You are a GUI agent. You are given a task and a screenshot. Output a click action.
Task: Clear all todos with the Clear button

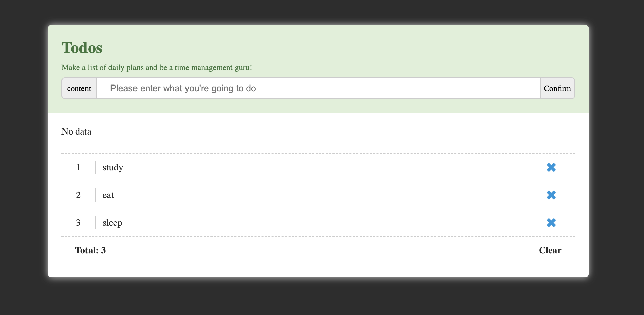[x=550, y=250]
